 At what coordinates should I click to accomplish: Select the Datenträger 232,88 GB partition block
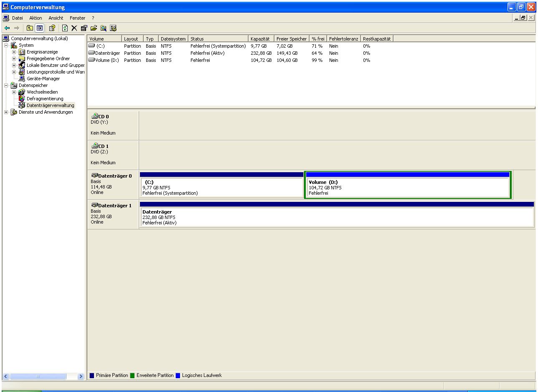pyautogui.click(x=337, y=214)
